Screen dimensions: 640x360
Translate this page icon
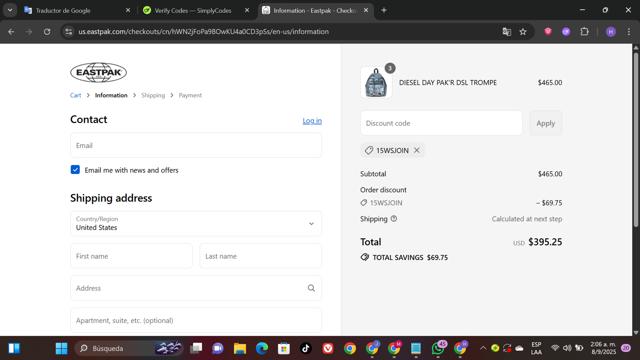coord(507,32)
